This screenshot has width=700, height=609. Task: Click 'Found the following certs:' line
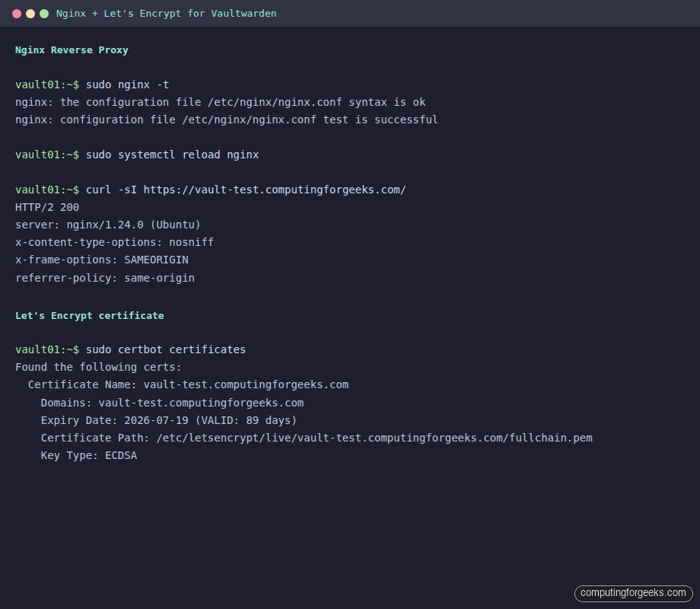[x=98, y=367]
